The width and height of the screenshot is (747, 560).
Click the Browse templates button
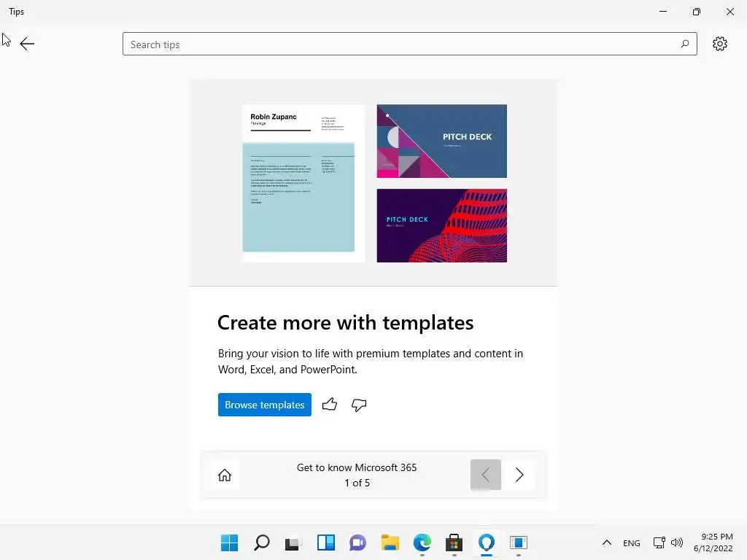pyautogui.click(x=264, y=404)
